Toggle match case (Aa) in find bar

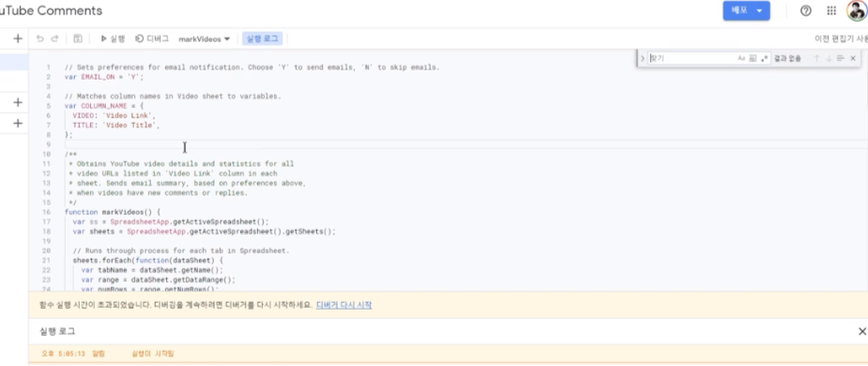pos(741,58)
